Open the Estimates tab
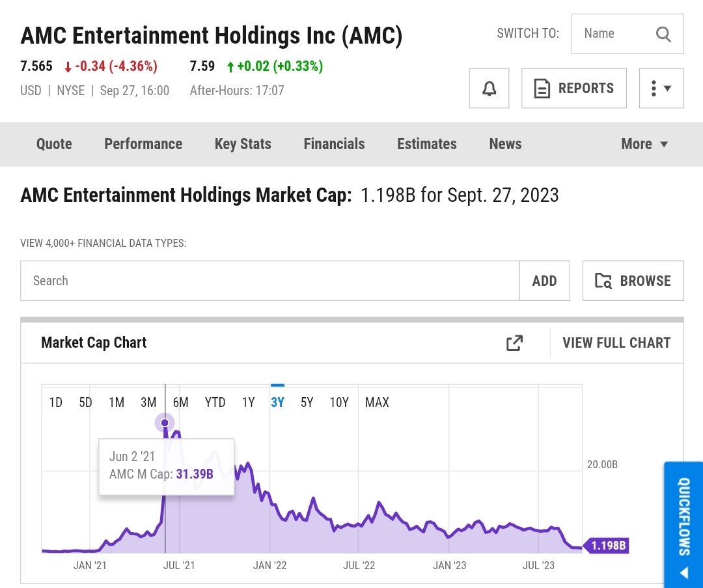 pyautogui.click(x=427, y=144)
